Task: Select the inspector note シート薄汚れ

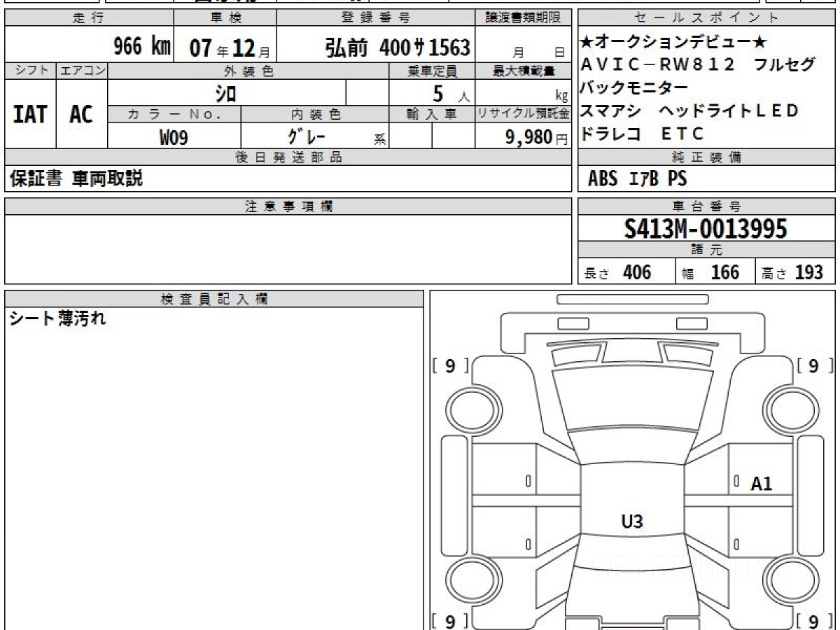Action: tap(57, 319)
